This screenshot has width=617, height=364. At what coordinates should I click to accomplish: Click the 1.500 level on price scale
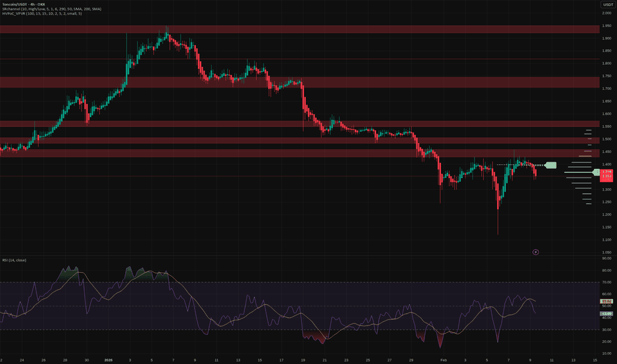tap(606, 140)
